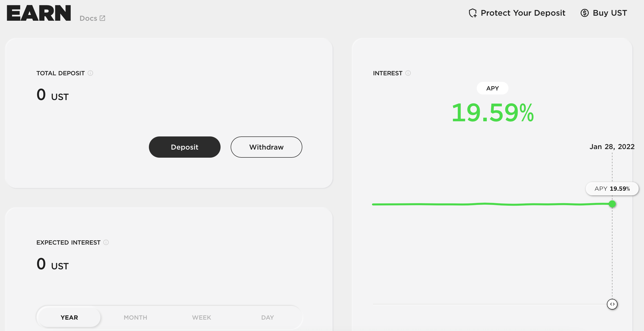Click Buy UST in the header
Screen dimensions: 644x331
point(610,13)
